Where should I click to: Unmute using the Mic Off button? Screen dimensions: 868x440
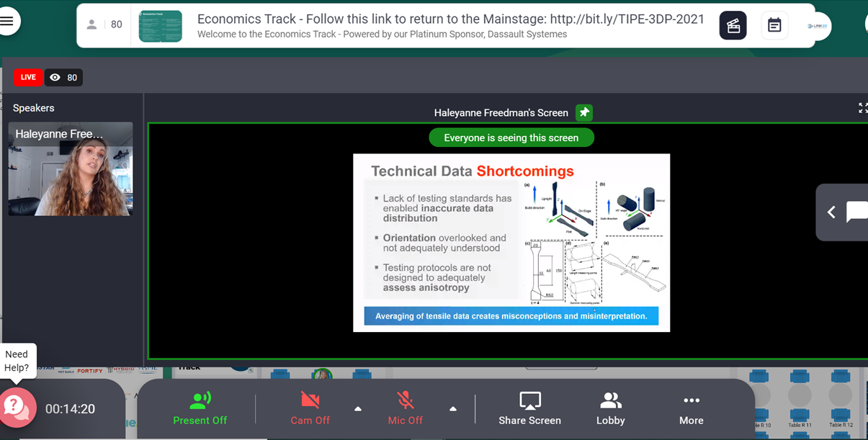(x=405, y=408)
